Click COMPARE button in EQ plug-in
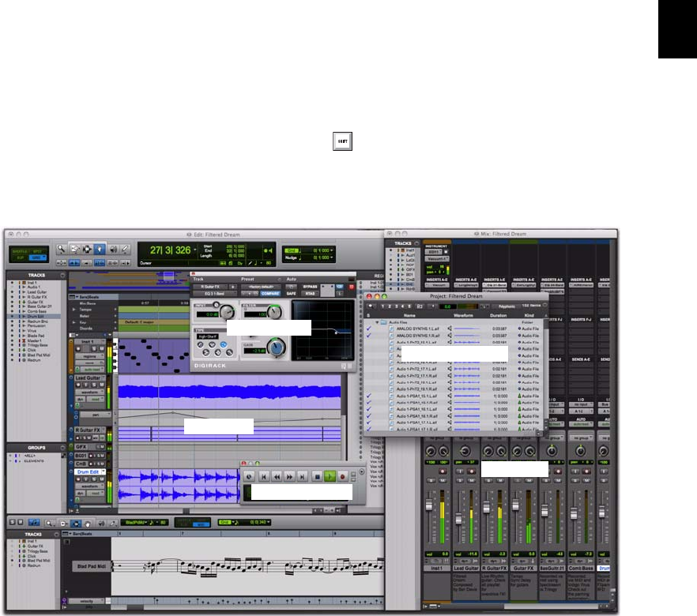Screen dimensions: 697x616 coord(270,294)
